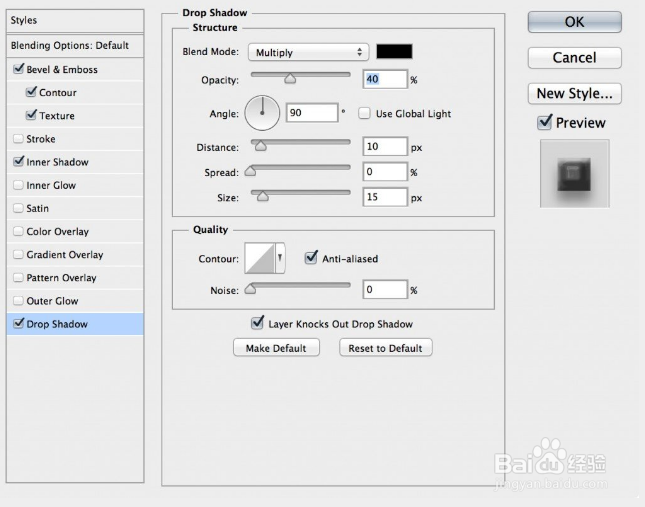Click the Distance slider handle
Image resolution: width=645 pixels, height=507 pixels.
pos(260,146)
